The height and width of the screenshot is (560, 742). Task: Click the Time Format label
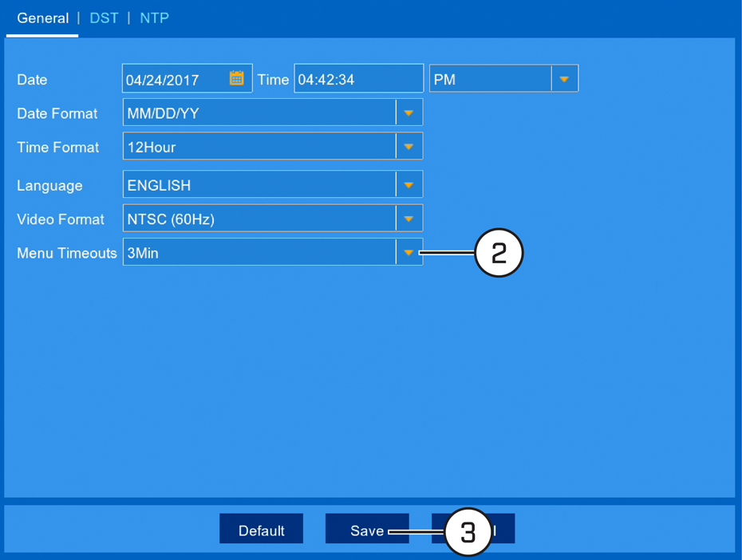(57, 148)
